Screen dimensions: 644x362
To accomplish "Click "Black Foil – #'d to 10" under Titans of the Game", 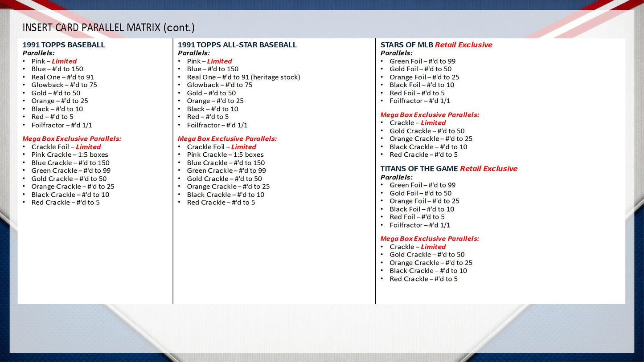I will point(422,209).
